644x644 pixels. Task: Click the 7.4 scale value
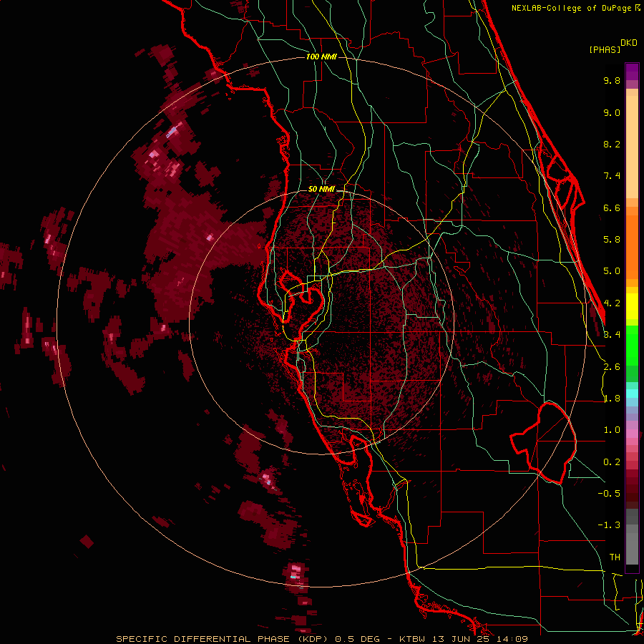click(612, 176)
